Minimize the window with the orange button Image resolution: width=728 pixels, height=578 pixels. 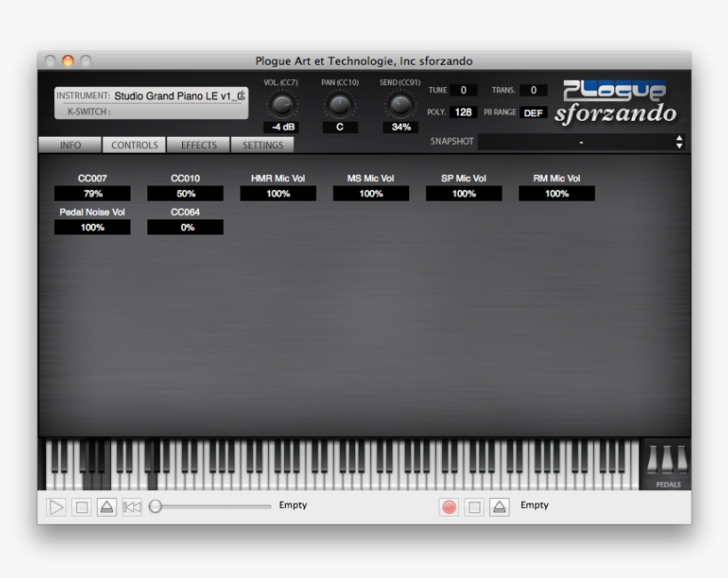pyautogui.click(x=67, y=60)
